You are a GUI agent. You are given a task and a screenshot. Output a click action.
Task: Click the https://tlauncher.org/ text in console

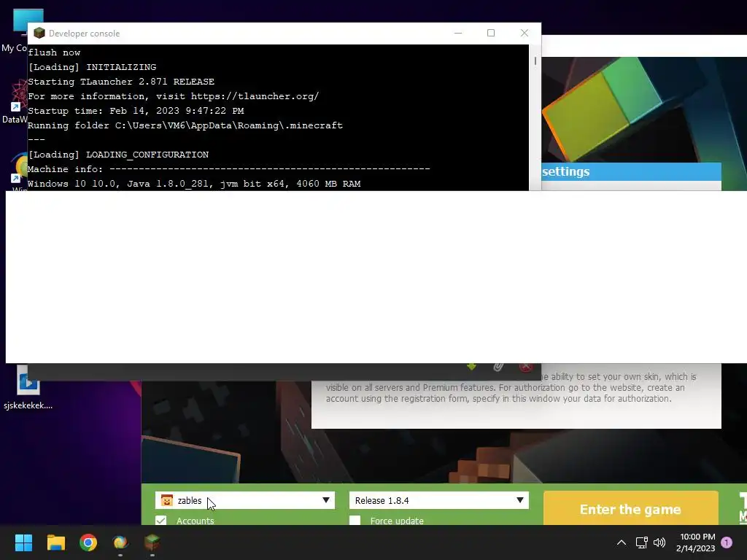255,96
